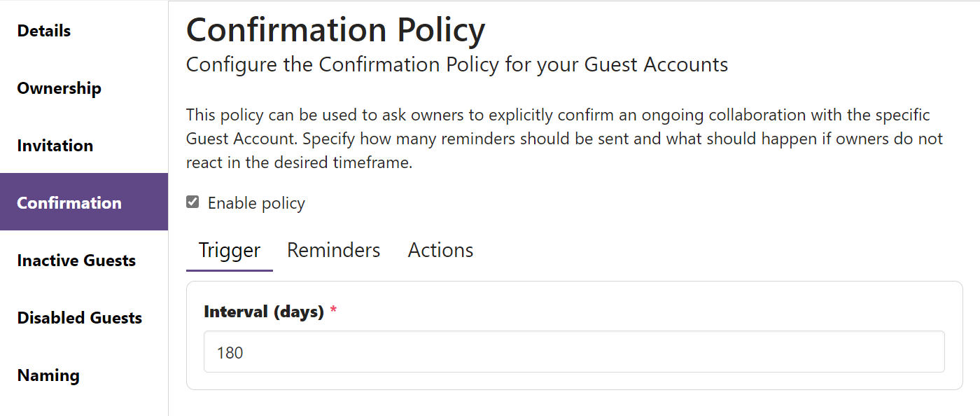Switch to the Actions tab
Viewport: 980px width, 416px height.
coord(440,250)
